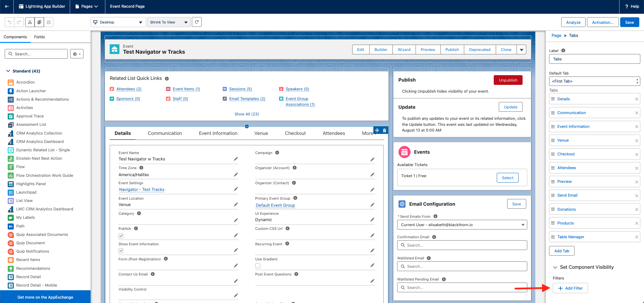Open the Default Tab select box
This screenshot has height=303, width=644.
pos(594,81)
